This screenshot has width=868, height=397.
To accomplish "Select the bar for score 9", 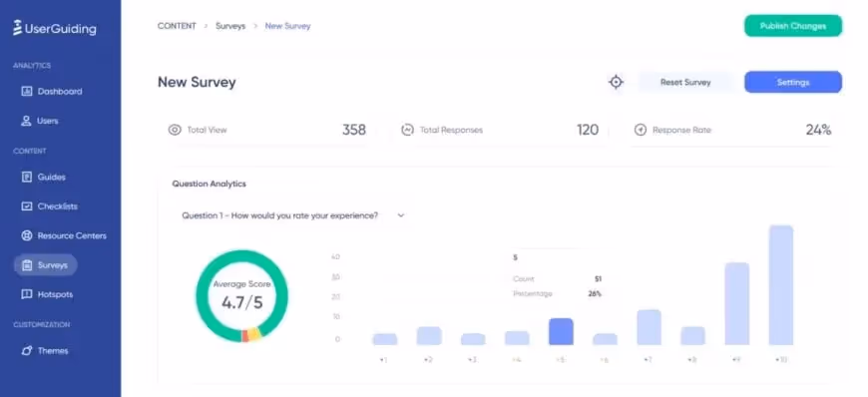I will click(x=737, y=303).
